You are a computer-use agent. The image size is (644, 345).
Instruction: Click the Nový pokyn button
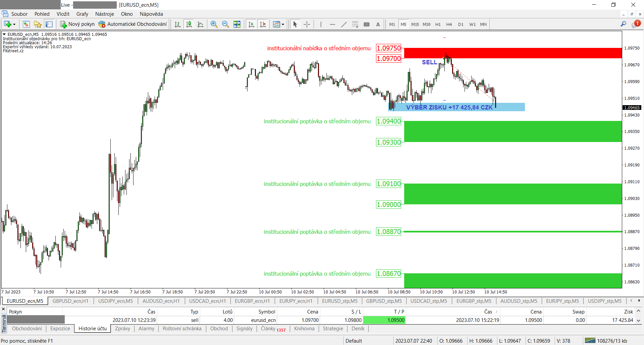click(x=77, y=24)
